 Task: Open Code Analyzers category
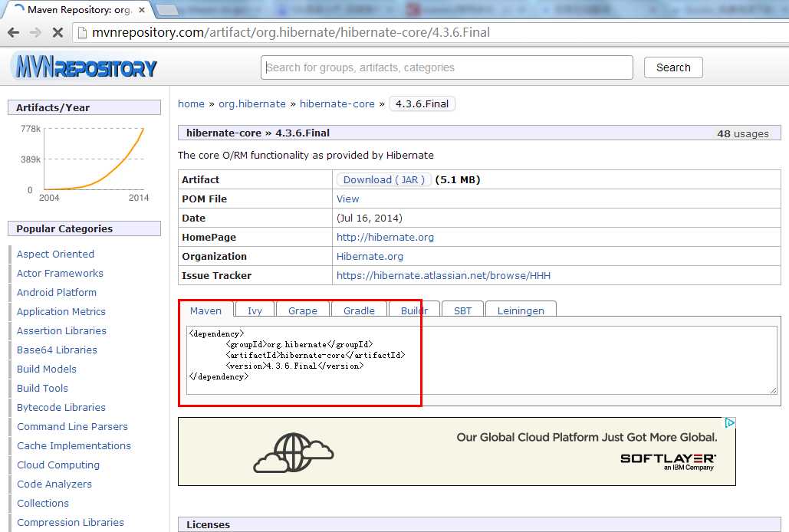point(54,484)
